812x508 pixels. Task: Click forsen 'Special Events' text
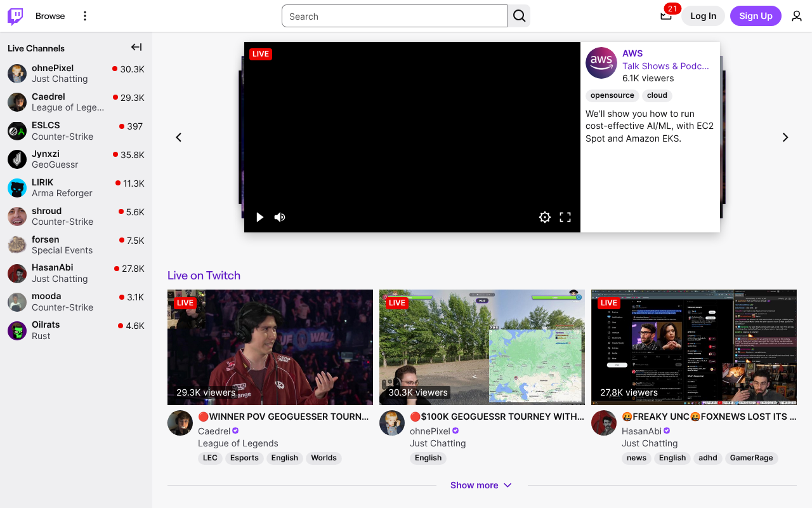coord(62,250)
